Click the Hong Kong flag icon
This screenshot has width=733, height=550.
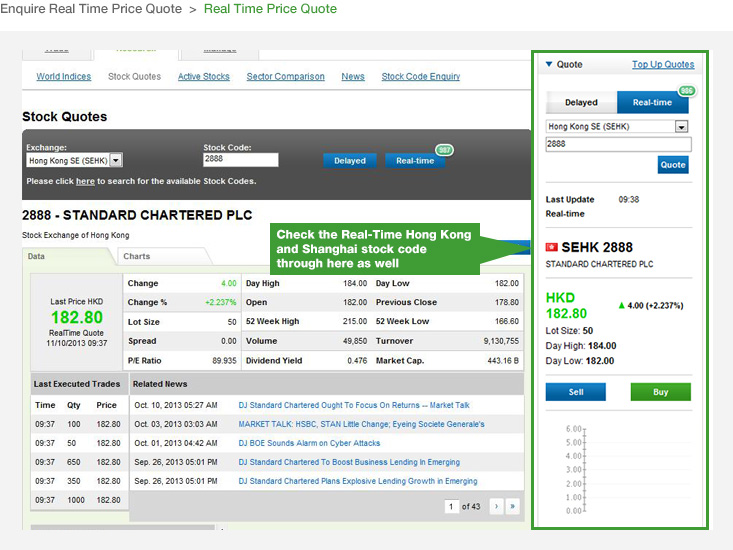click(x=552, y=247)
